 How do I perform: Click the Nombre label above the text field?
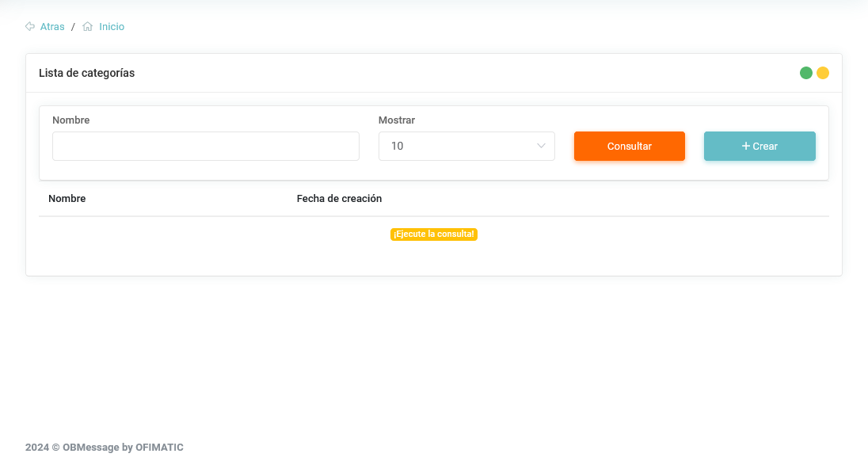click(x=71, y=120)
